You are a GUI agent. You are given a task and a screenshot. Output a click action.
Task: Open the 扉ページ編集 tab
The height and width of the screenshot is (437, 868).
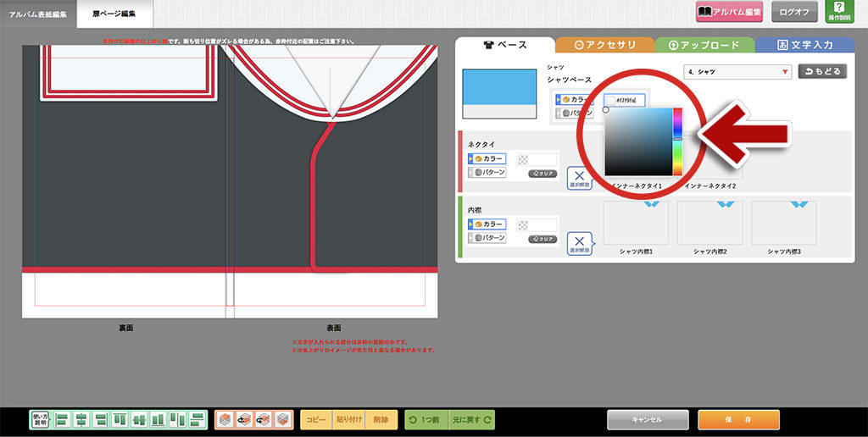(115, 14)
